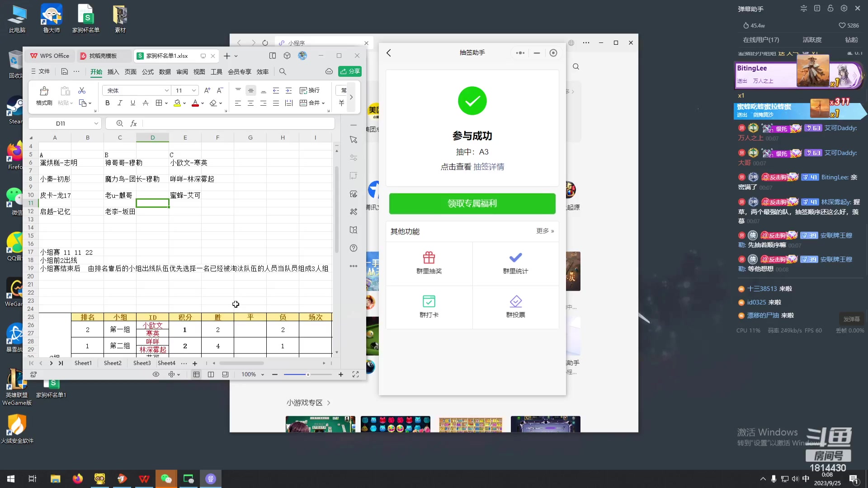Toggle underline text formatting
The image size is (868, 488).
coord(132,103)
